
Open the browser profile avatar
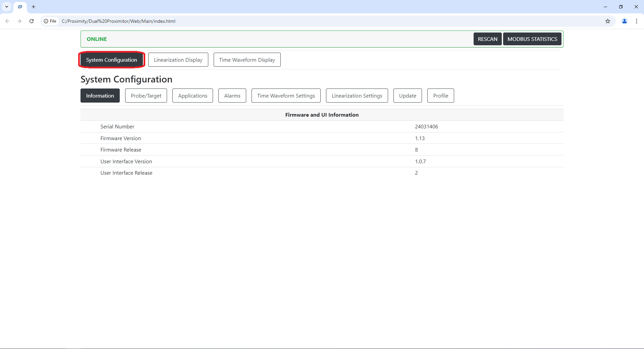pos(625,21)
